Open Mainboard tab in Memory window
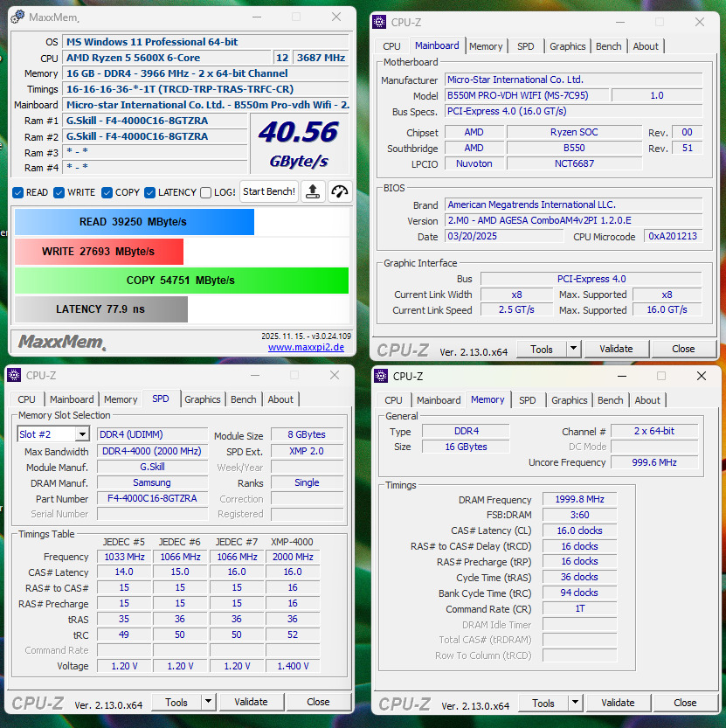Screen dimensions: 726x728 point(439,400)
